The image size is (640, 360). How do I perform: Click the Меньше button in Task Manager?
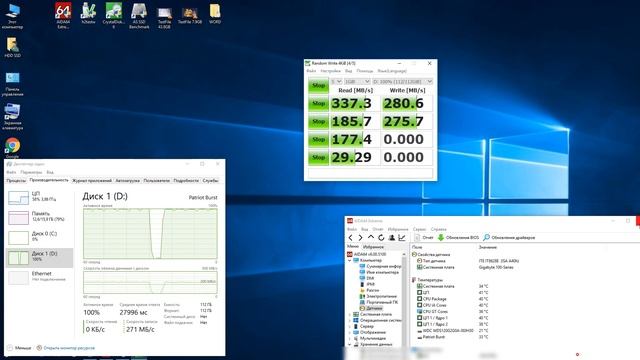19,348
